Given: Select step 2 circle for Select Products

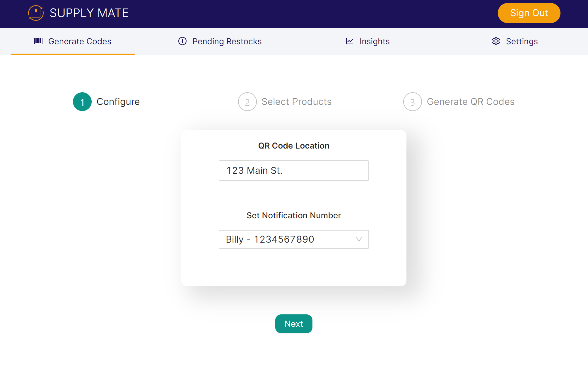Looking at the screenshot, I should point(247,102).
